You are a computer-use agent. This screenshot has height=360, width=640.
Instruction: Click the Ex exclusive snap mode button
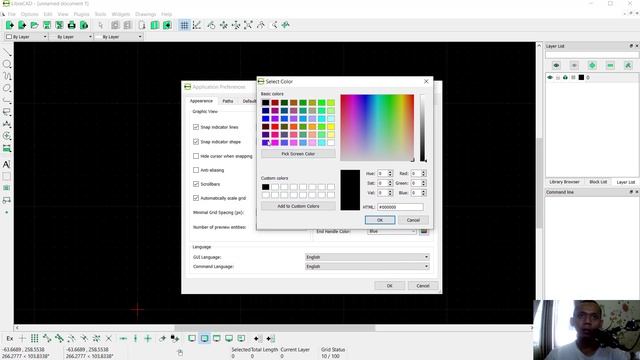(10, 338)
